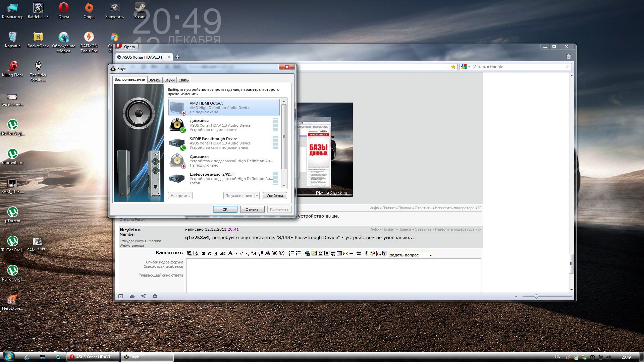The height and width of the screenshot is (362, 644).
Task: Open the help question-mark icon in reply toolbar
Action: [x=384, y=253]
